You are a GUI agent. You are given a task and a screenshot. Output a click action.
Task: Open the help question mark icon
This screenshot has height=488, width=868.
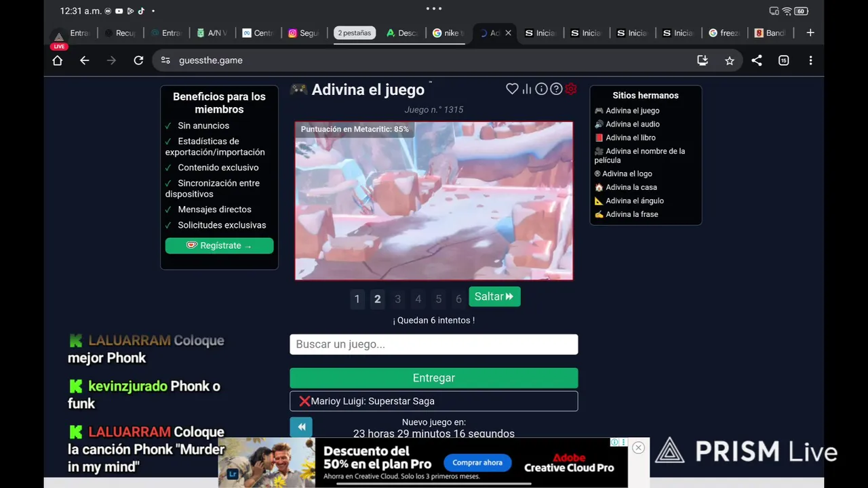tap(556, 89)
